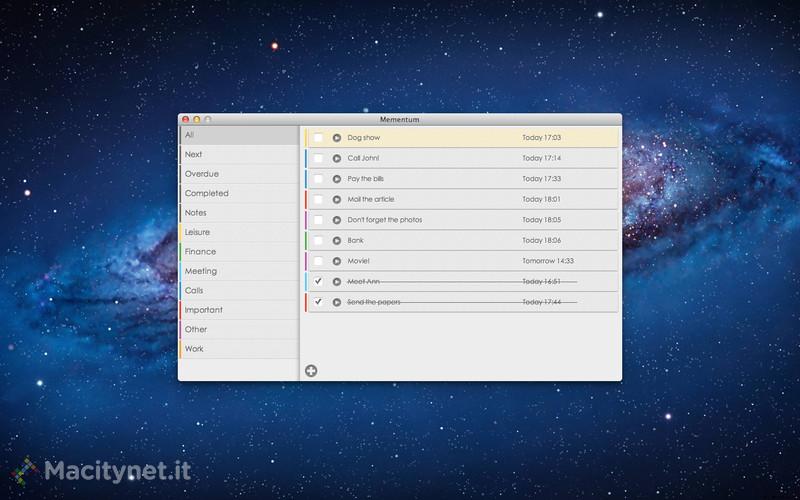Click the Movie! task title text
The width and height of the screenshot is (800, 500).
(358, 261)
